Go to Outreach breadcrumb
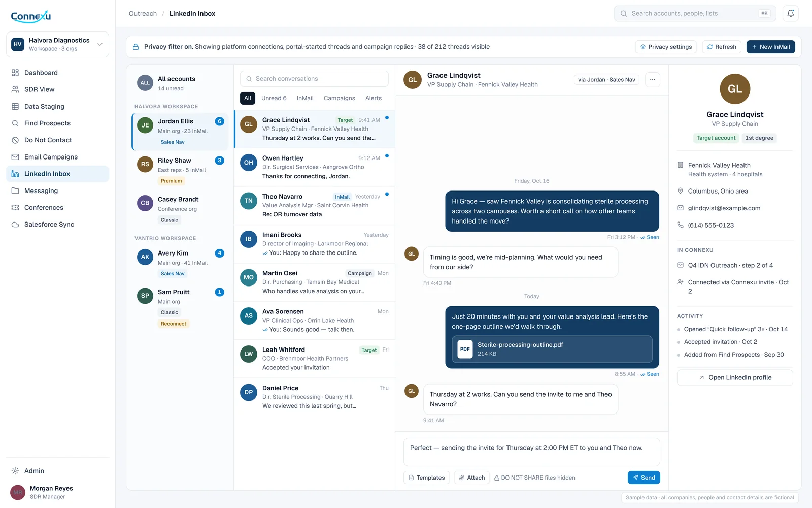The width and height of the screenshot is (812, 508). tap(143, 14)
